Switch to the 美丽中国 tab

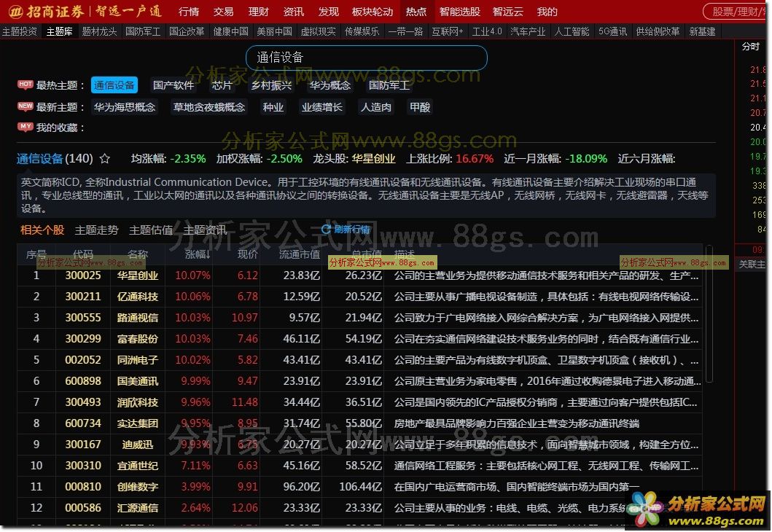(x=274, y=32)
